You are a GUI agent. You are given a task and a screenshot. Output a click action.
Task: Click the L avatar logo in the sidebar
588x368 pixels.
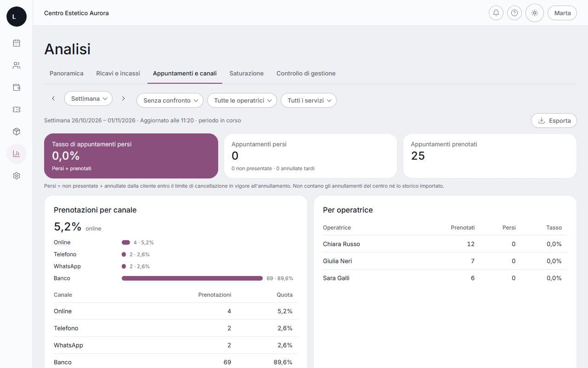coord(17,17)
